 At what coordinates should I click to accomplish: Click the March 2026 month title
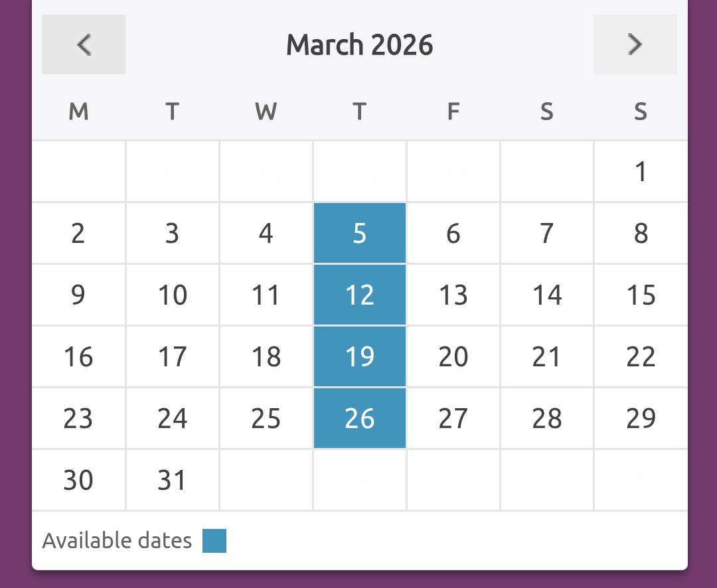[360, 45]
